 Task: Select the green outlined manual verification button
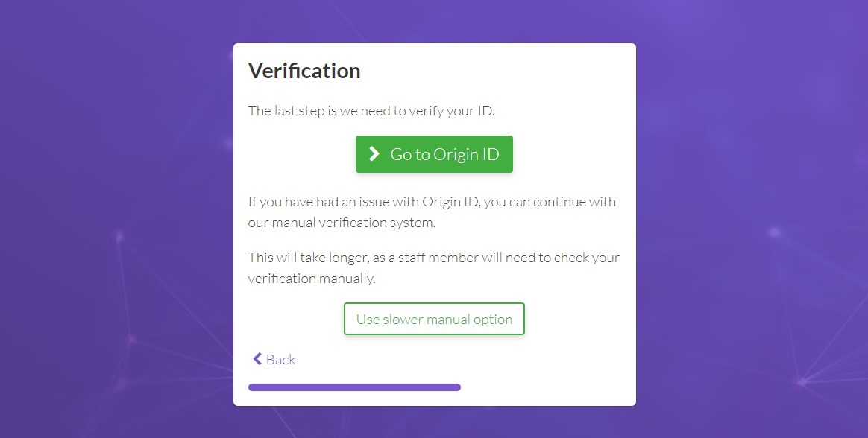click(434, 318)
